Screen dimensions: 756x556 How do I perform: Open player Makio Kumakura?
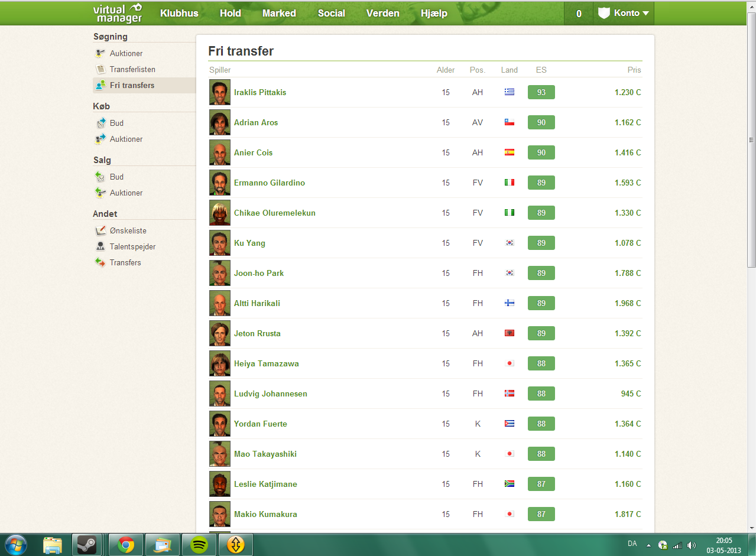point(265,514)
